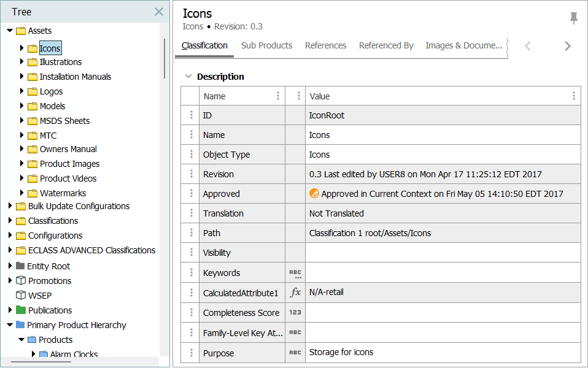Expand the Entity Root node
Screen dimensions: 588x368
pyautogui.click(x=10, y=266)
